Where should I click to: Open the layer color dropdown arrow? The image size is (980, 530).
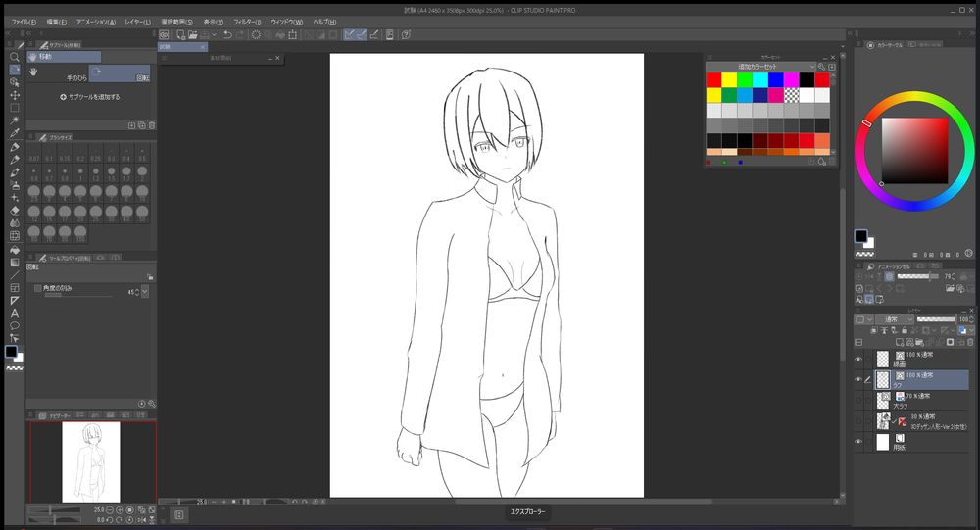[x=970, y=330]
